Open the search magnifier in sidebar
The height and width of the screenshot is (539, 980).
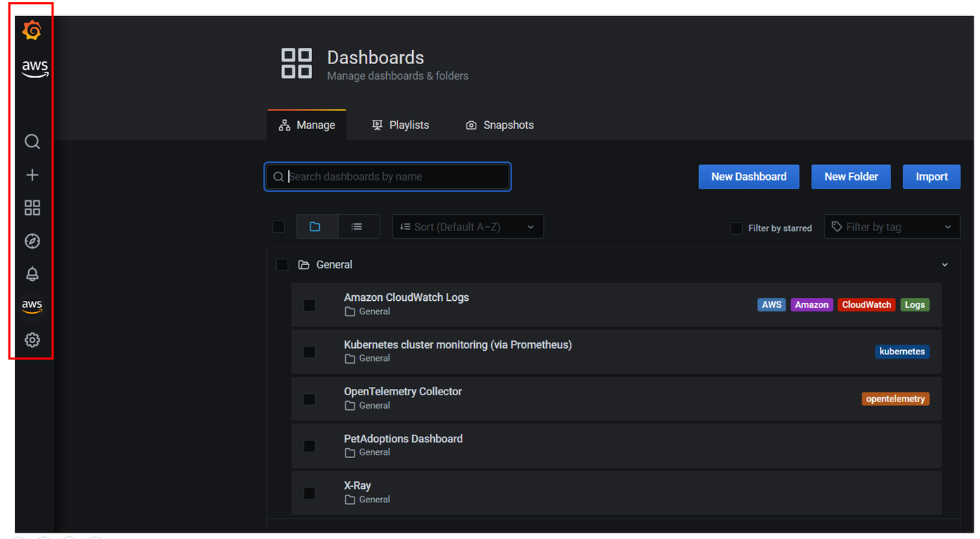tap(32, 142)
